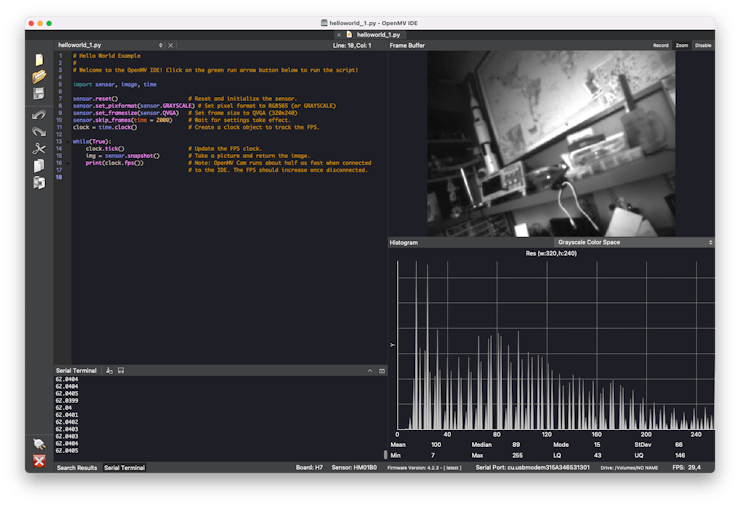Open a file using the folder icon
This screenshot has width=740, height=506.
tap(39, 76)
